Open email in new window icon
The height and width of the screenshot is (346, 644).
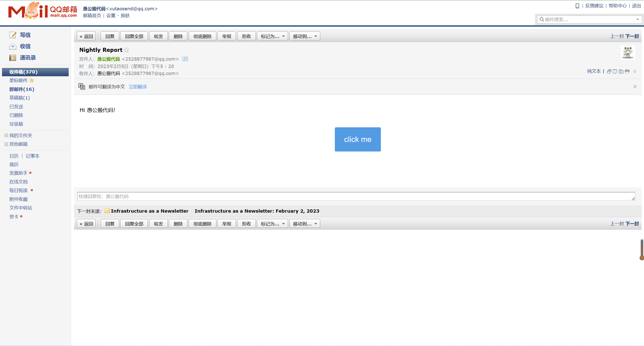pyautogui.click(x=609, y=71)
